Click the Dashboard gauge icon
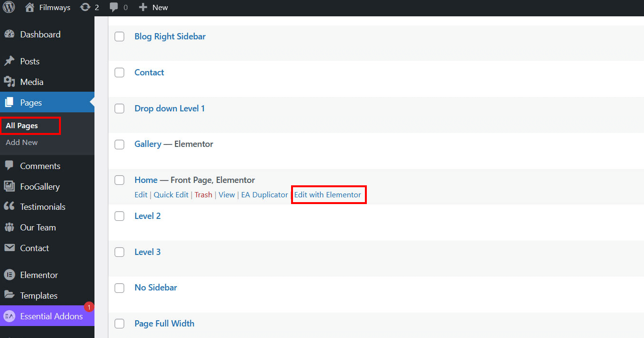 pos(9,35)
